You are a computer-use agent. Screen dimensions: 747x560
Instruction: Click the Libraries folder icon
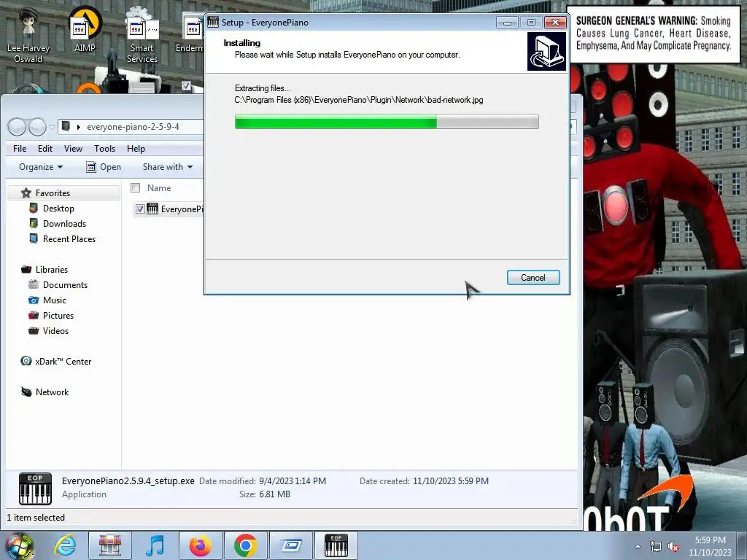click(26, 270)
